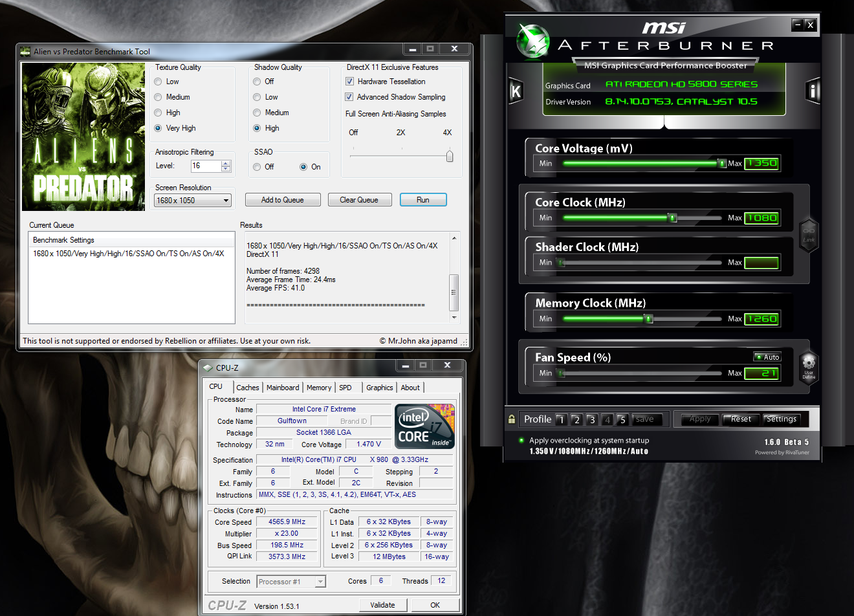Open Afterburner Settings
This screenshot has width=854, height=616.
[782, 419]
